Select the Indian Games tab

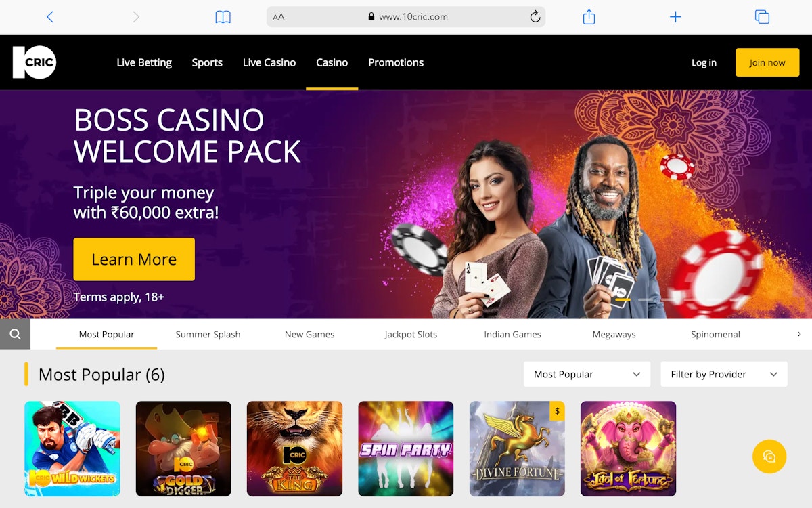(x=512, y=334)
